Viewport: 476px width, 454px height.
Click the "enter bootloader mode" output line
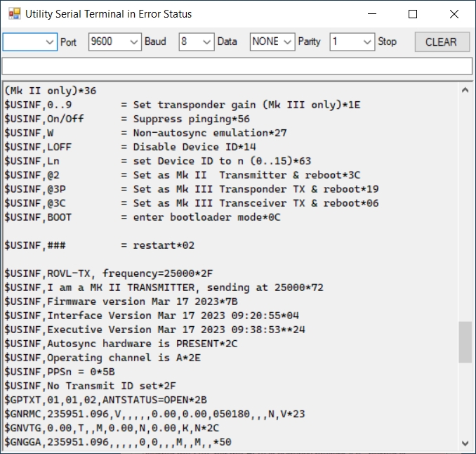click(x=140, y=217)
